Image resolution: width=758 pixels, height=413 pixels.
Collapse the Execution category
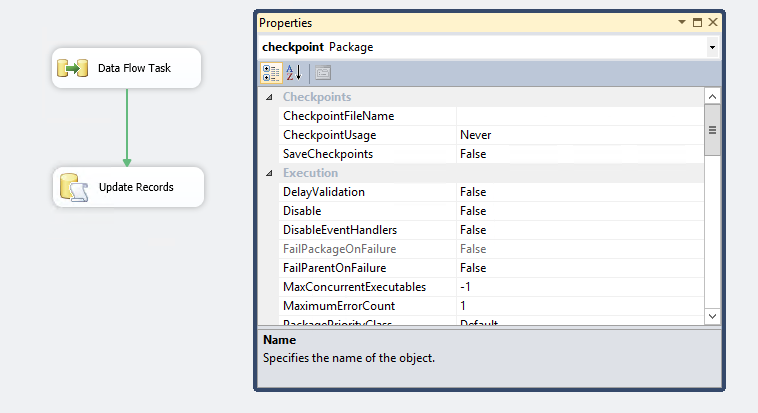[x=268, y=173]
